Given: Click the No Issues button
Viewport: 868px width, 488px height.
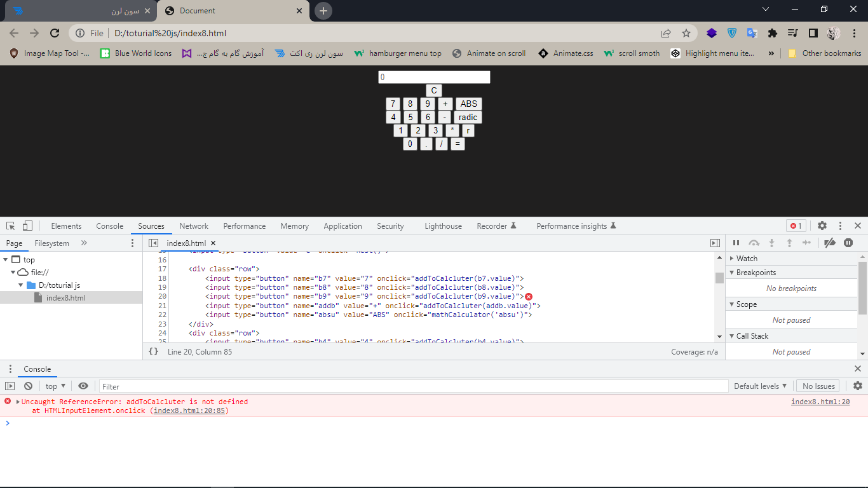Looking at the screenshot, I should (x=818, y=386).
